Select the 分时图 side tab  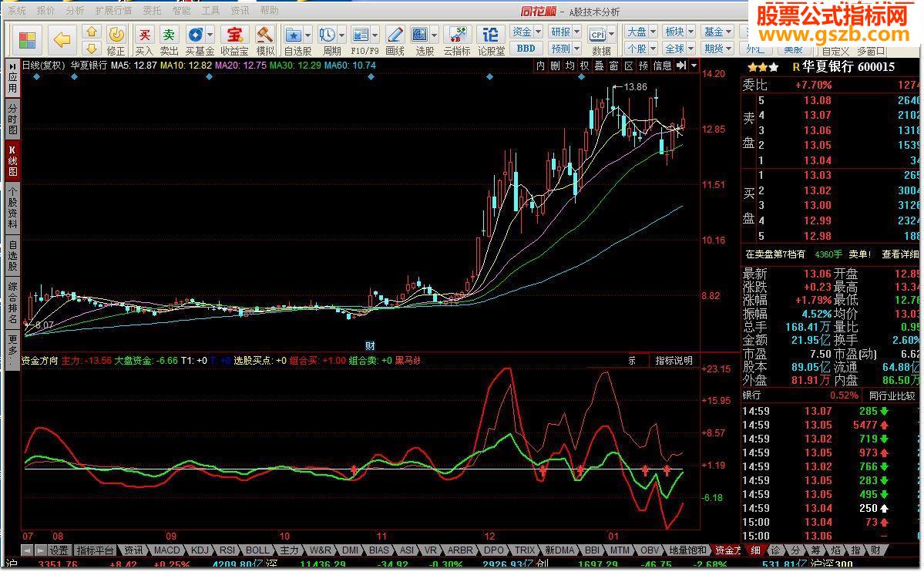tap(12, 119)
